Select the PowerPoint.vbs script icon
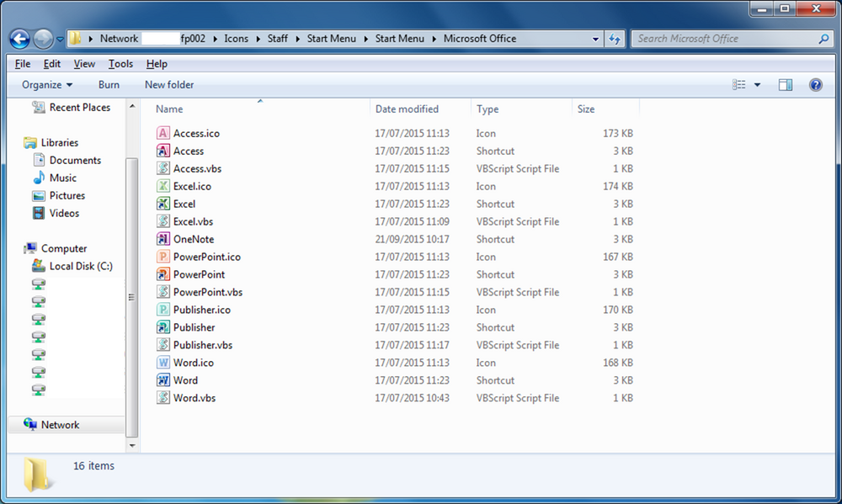This screenshot has height=504, width=842. pos(163,292)
